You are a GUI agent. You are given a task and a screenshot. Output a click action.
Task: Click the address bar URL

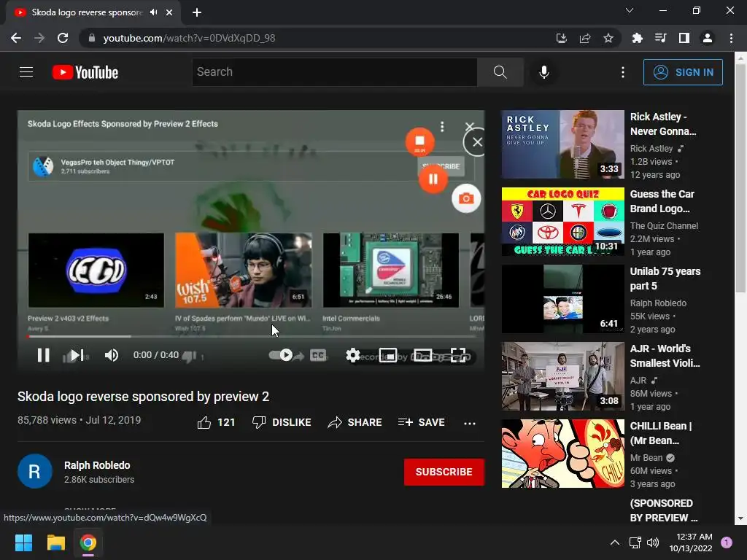click(x=189, y=38)
